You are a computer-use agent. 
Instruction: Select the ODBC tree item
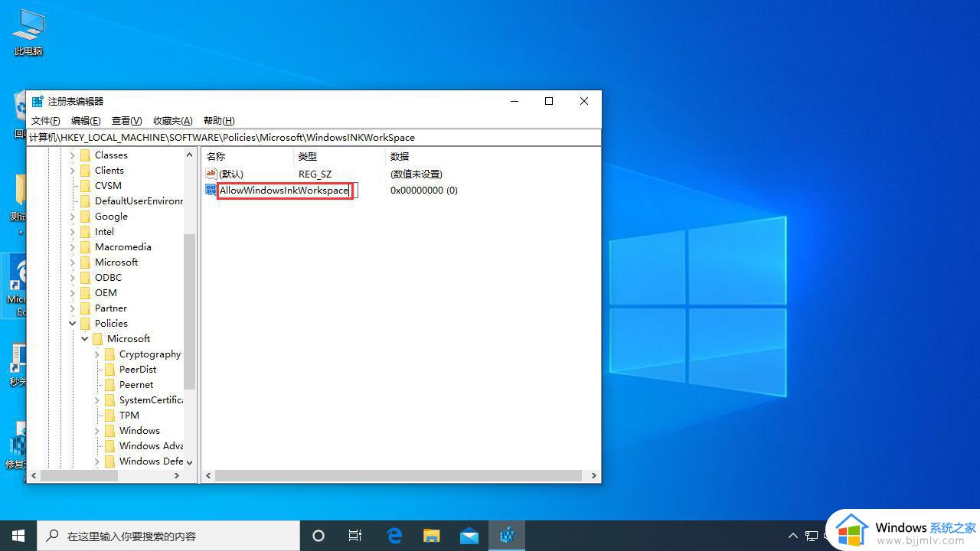(108, 278)
